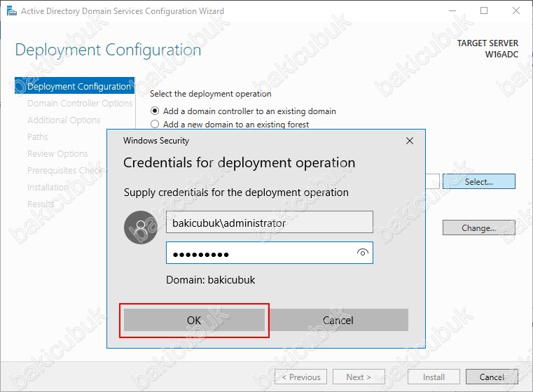Screen dimensions: 533x392
Task: Click OK in the Windows Security dialog
Action: tap(194, 320)
